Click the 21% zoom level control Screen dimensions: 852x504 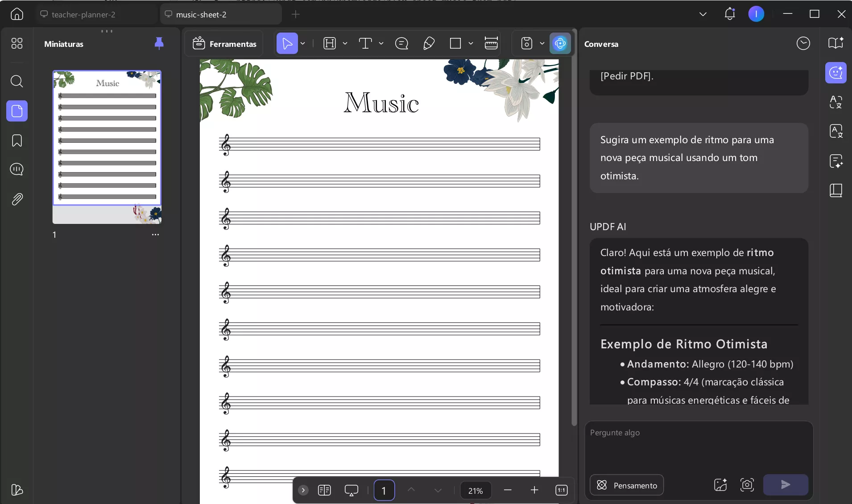475,490
